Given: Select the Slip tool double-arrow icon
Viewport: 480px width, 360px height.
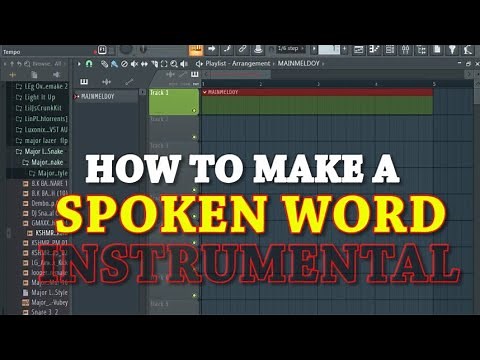Looking at the screenshot, I should tap(144, 64).
